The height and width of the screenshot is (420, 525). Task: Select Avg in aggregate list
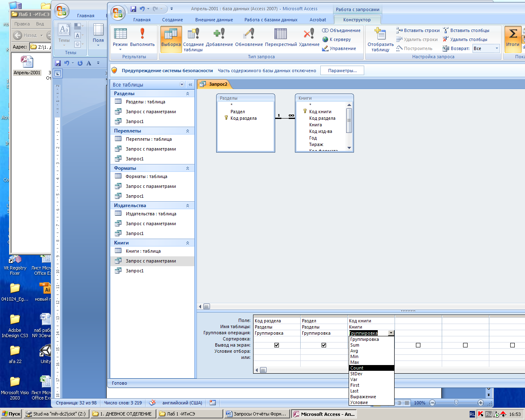(372, 351)
